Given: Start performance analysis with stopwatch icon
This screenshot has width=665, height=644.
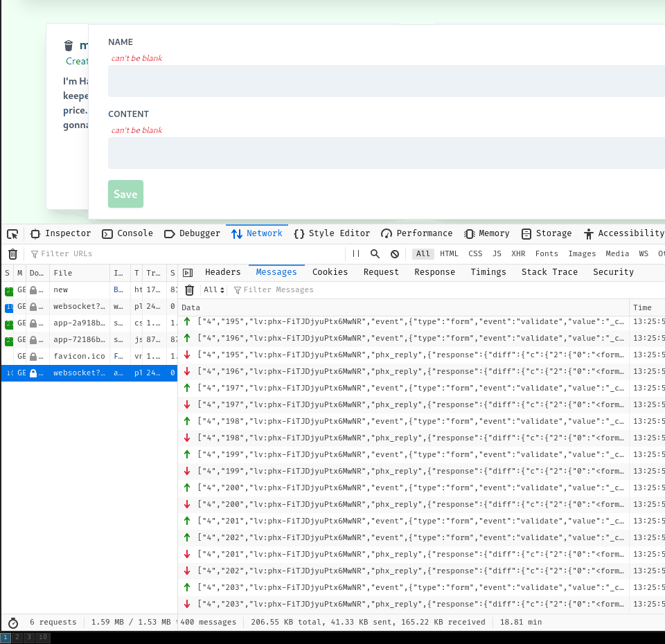Looking at the screenshot, I should click(x=12, y=622).
